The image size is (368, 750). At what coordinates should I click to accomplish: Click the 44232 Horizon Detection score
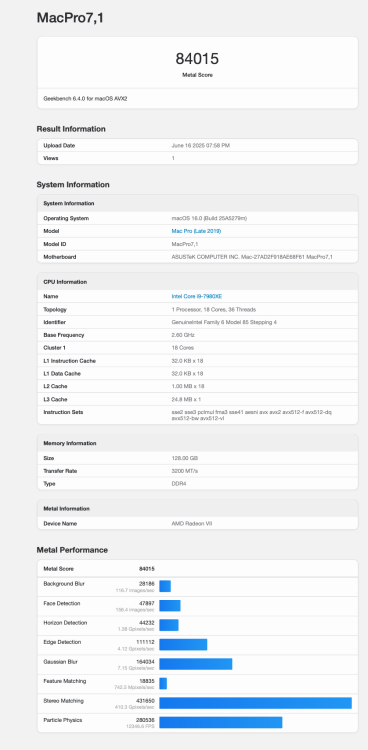(x=146, y=623)
